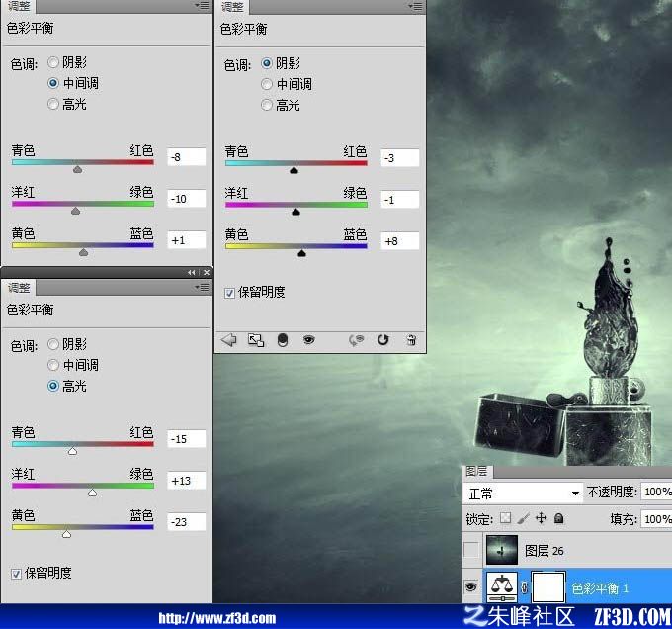This screenshot has height=629, width=672.
Task: Open the 正常 blend mode dropdown
Action: (x=523, y=494)
